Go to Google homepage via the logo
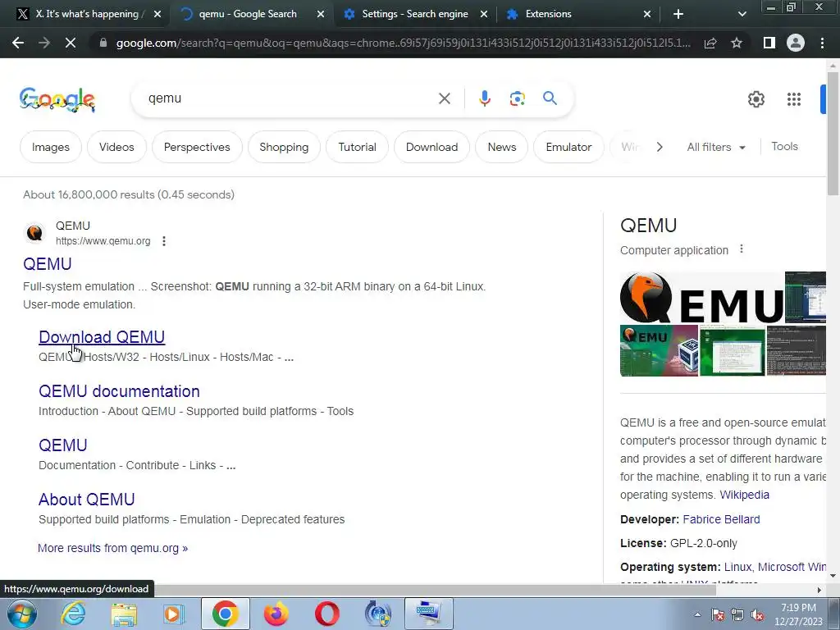The width and height of the screenshot is (840, 630). 57,99
